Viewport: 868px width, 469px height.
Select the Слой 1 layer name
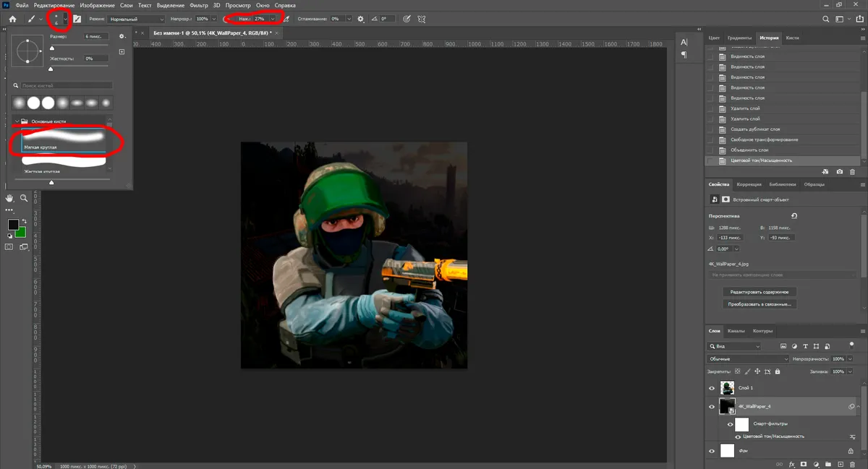pos(745,388)
